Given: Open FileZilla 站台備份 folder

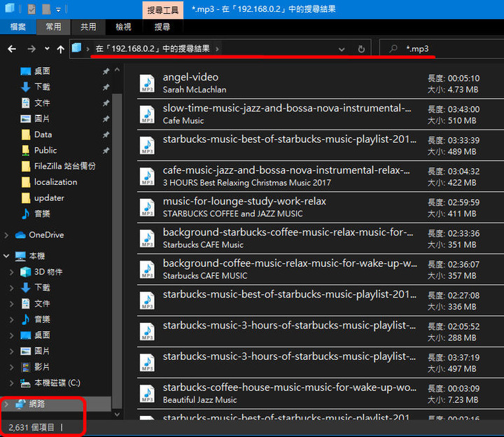Looking at the screenshot, I should coord(64,166).
